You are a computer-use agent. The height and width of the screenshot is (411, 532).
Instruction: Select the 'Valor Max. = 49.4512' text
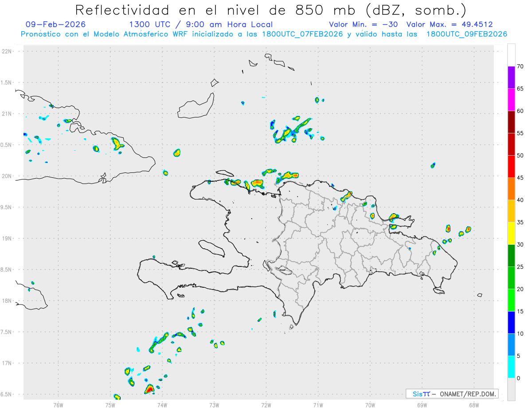point(450,24)
